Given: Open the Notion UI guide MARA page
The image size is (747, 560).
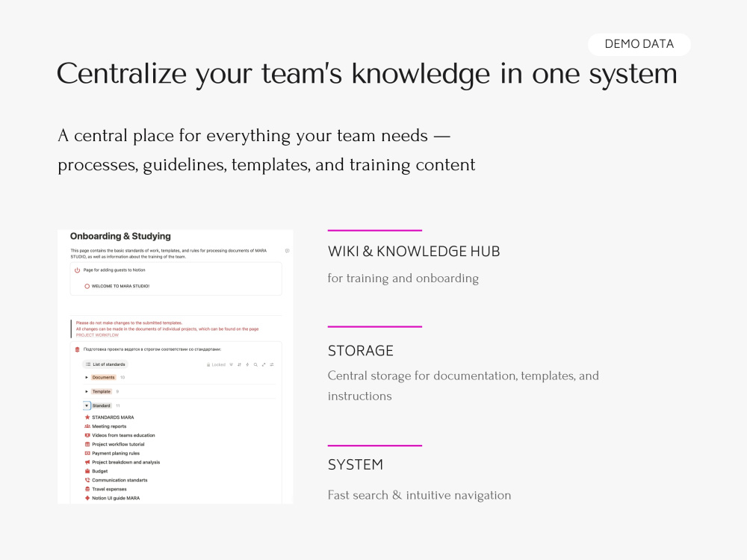Looking at the screenshot, I should coord(112,498).
